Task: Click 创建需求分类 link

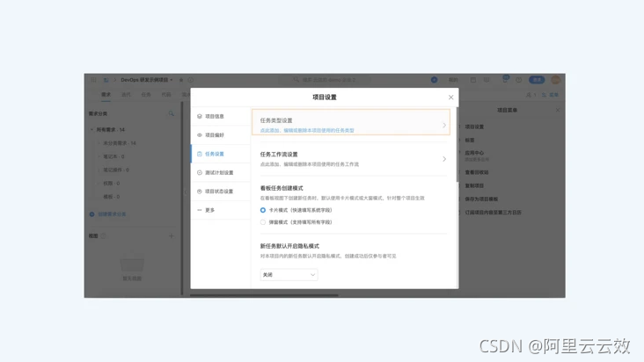Action: 108,214
